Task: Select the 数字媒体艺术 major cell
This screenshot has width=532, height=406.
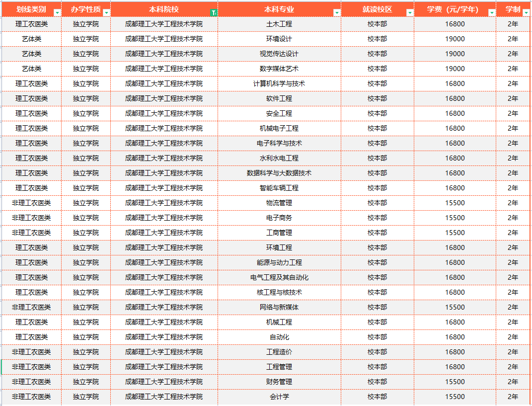Action: coord(279,69)
